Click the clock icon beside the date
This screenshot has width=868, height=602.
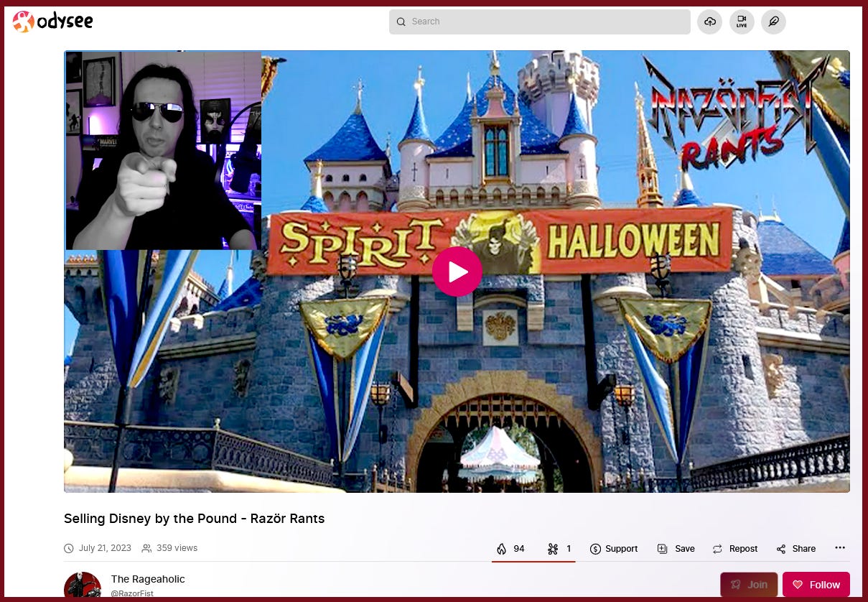tap(69, 549)
